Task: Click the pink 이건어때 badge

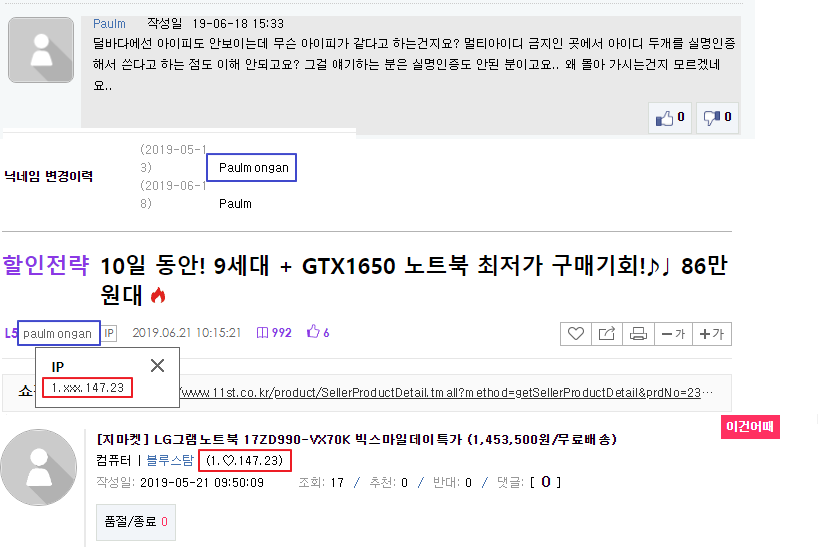Action: point(750,427)
